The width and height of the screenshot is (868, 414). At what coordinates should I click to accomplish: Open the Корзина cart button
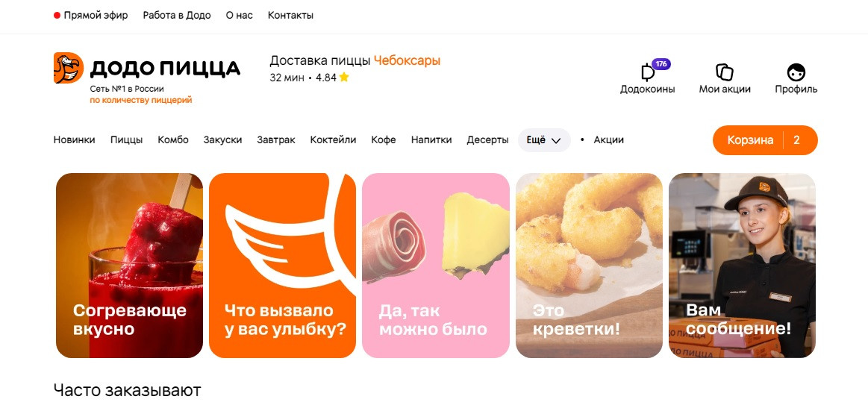pyautogui.click(x=765, y=140)
